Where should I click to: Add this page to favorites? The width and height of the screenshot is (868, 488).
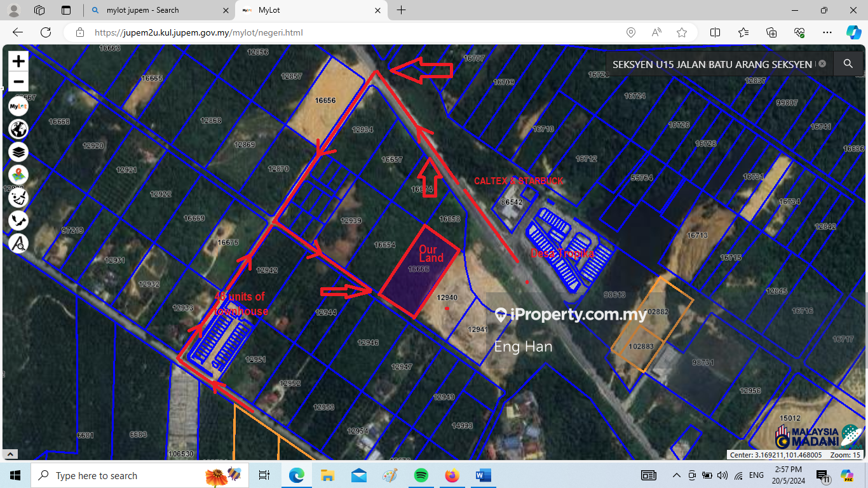pyautogui.click(x=682, y=32)
